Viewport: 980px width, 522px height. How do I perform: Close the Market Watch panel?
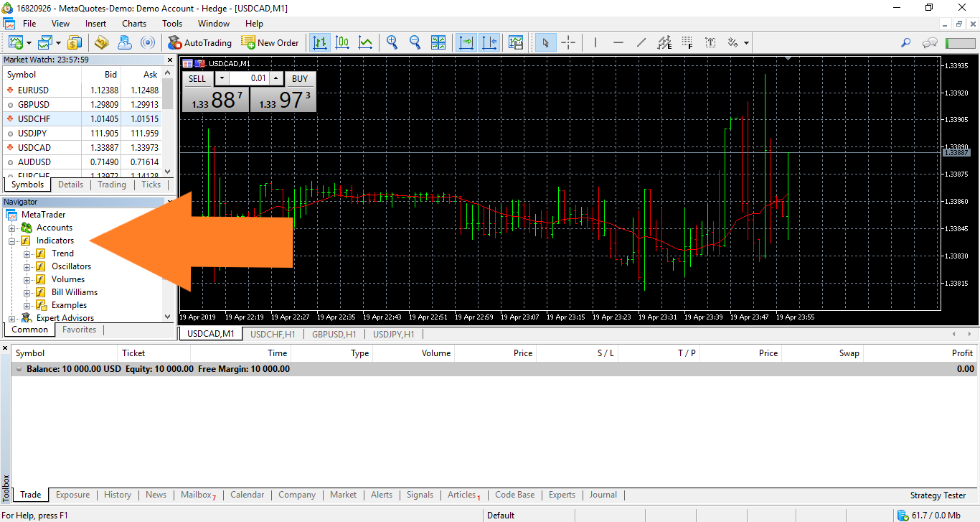coord(170,60)
